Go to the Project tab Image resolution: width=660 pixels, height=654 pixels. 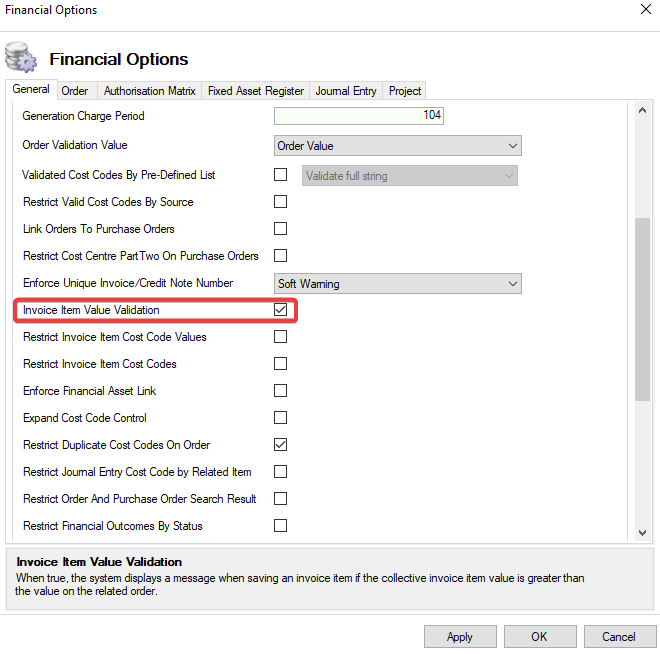click(x=405, y=91)
